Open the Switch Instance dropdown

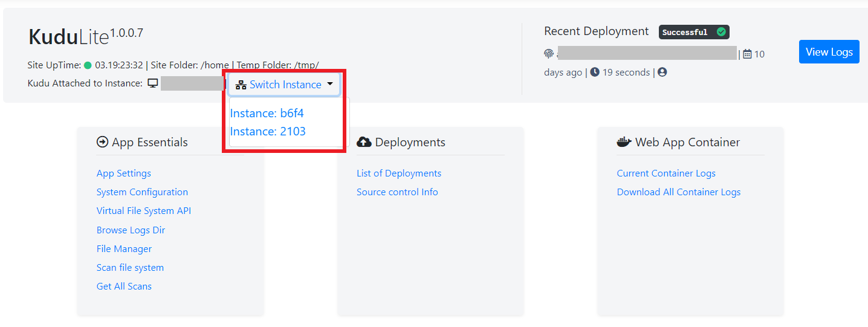click(284, 85)
